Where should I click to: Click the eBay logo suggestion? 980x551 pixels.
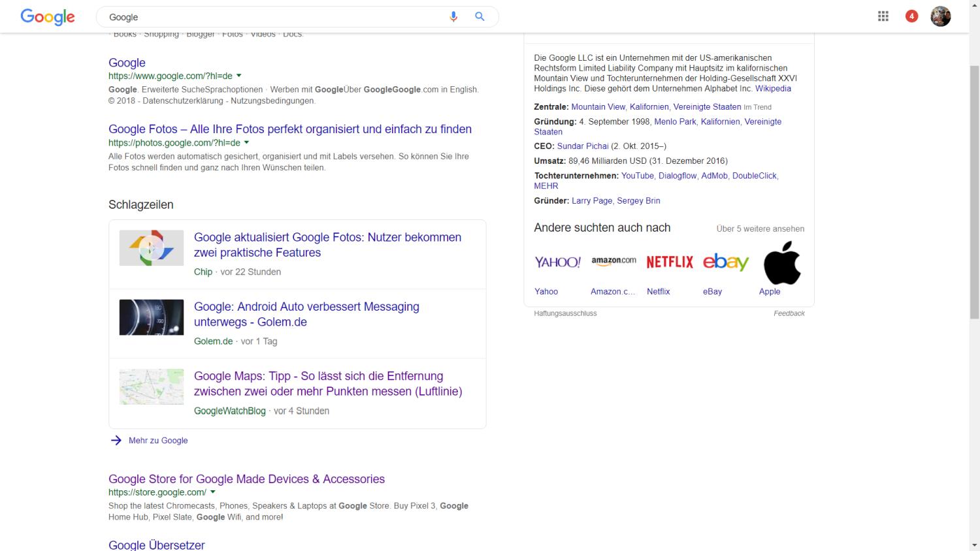tap(726, 262)
